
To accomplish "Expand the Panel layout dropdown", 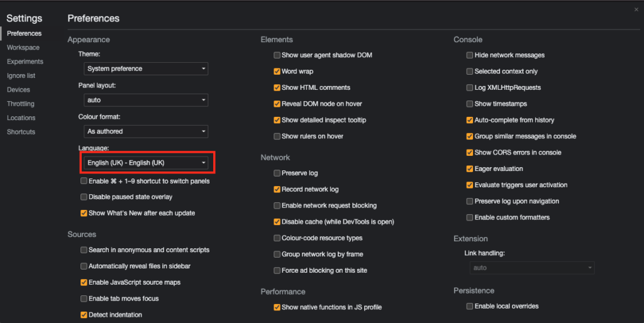I will [x=146, y=100].
